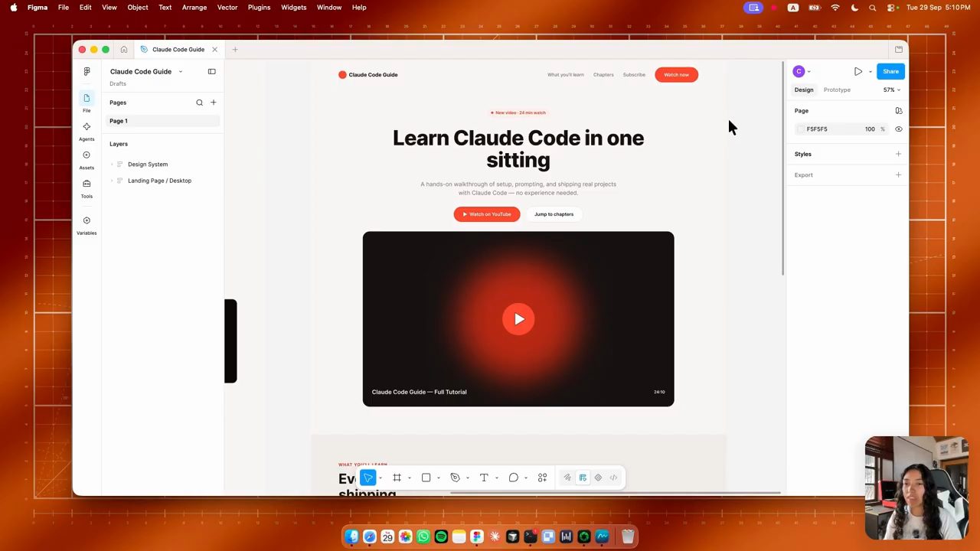Open the 57% zoom dropdown
Screen dimensions: 980x551
tap(892, 90)
